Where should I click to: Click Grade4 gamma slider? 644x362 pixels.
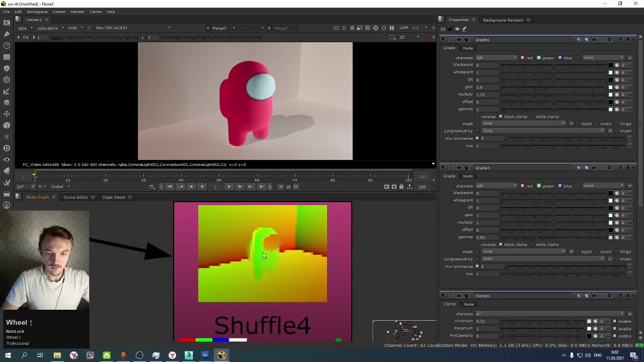coord(553,237)
